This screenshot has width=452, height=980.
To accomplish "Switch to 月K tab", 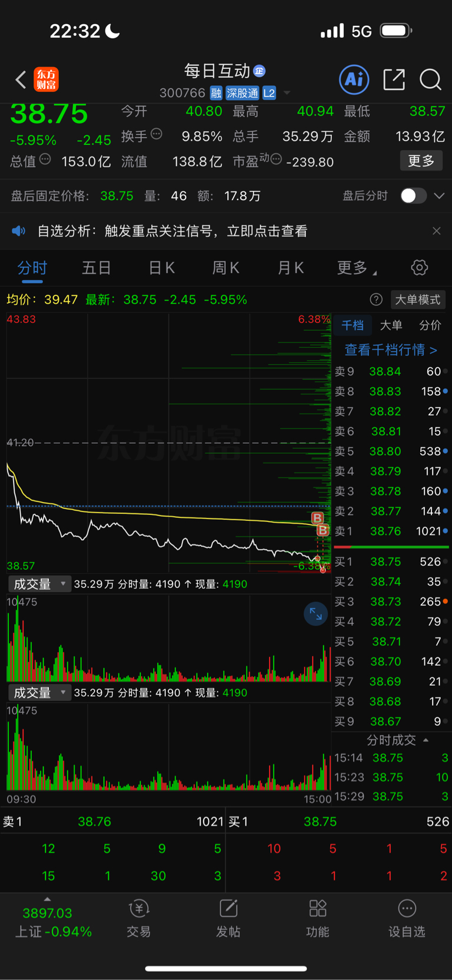I will point(291,268).
